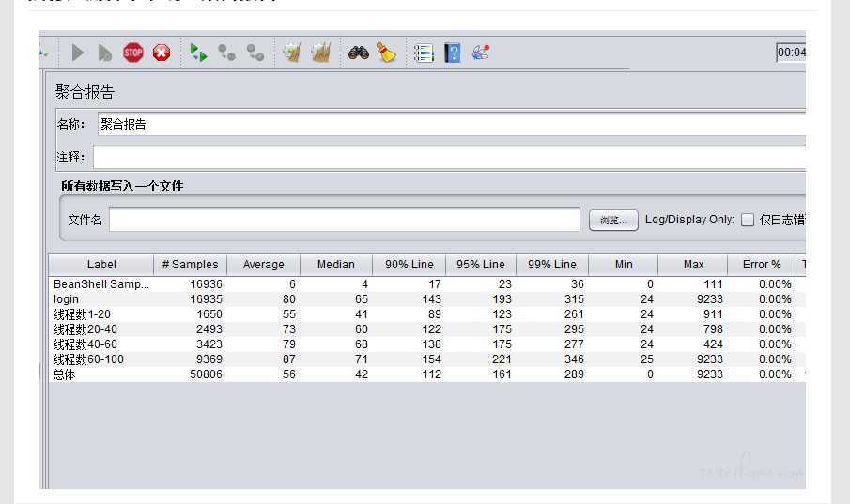Click Remote Stop All icon
850x504 pixels.
pos(226,53)
